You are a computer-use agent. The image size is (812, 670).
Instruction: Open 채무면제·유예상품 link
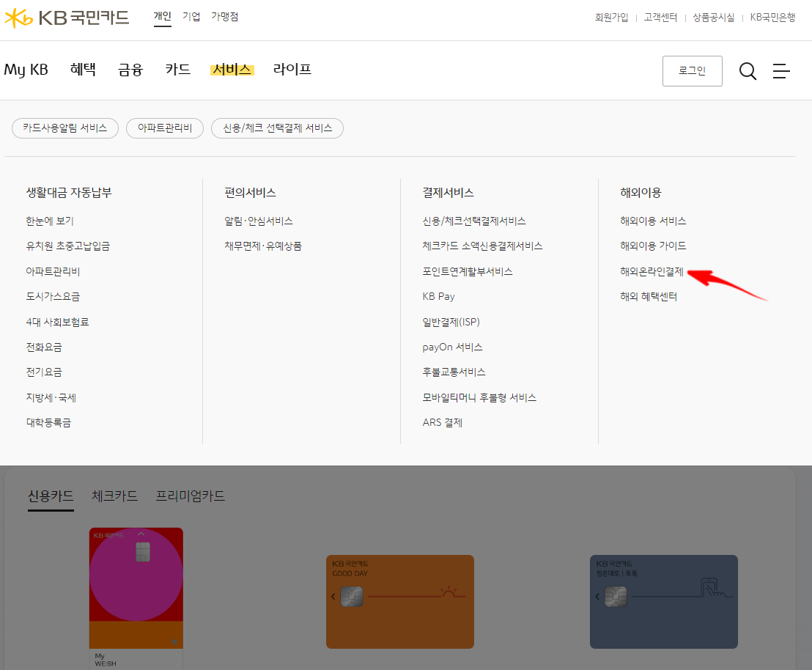point(263,246)
